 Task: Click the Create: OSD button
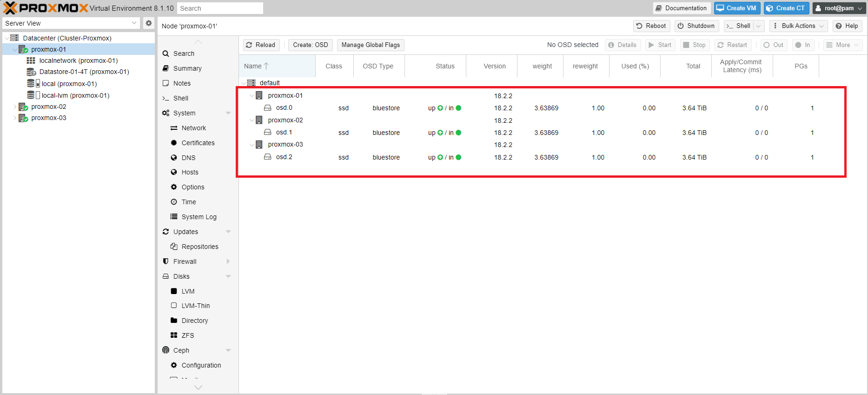(x=311, y=45)
